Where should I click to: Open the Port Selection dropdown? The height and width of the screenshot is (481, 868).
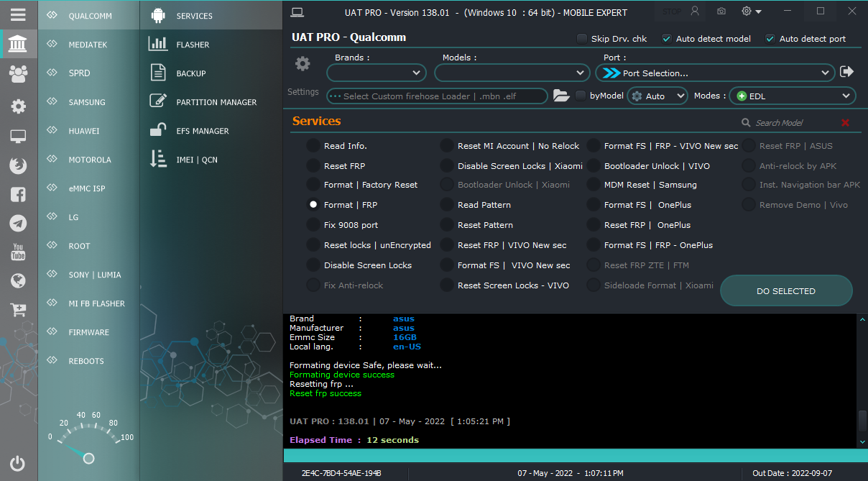pyautogui.click(x=715, y=73)
